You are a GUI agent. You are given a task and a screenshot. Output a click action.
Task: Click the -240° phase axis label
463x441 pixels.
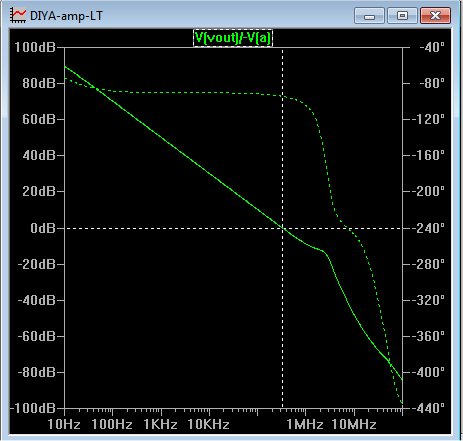tap(428, 228)
